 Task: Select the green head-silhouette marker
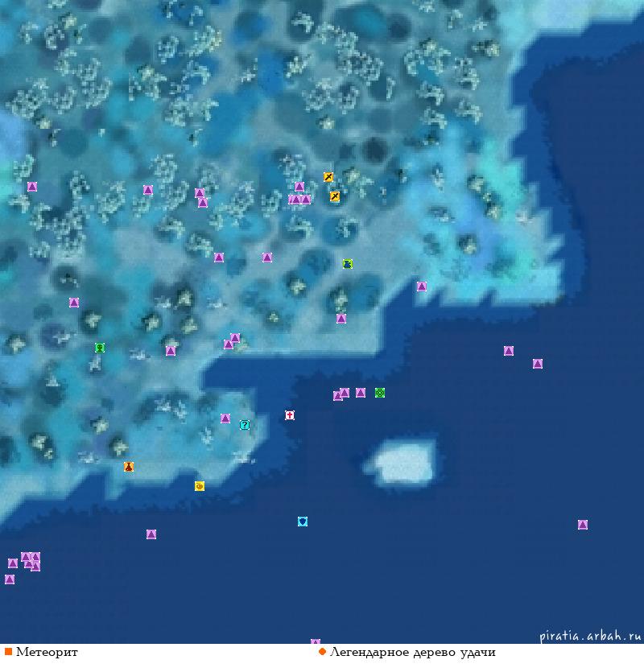(x=100, y=348)
